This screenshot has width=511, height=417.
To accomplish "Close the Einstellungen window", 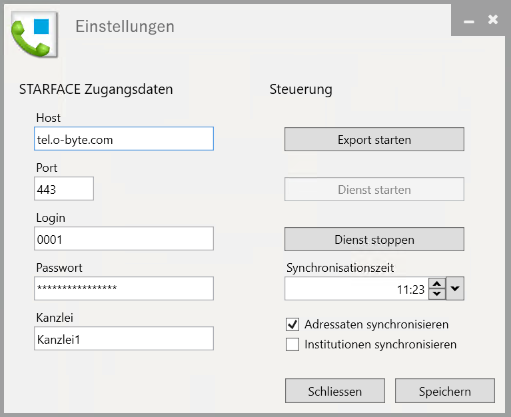I will [493, 20].
